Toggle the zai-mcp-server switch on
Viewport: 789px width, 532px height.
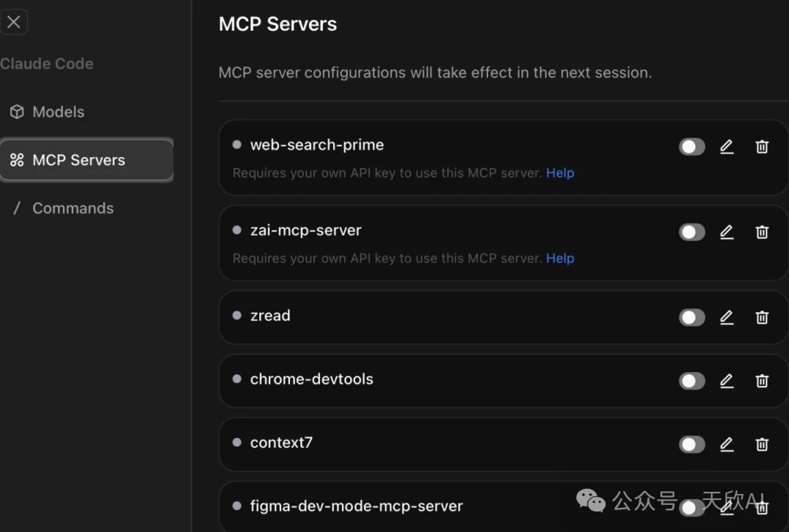(692, 232)
